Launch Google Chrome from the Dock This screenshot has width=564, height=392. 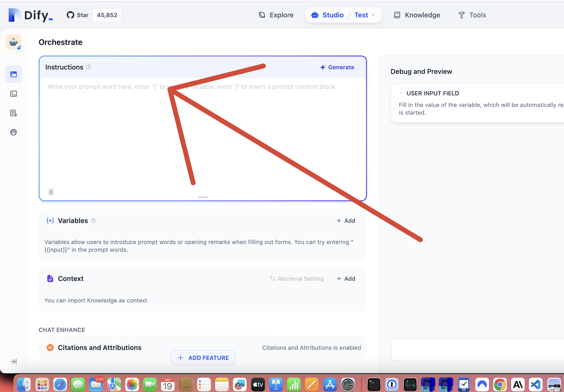click(500, 384)
